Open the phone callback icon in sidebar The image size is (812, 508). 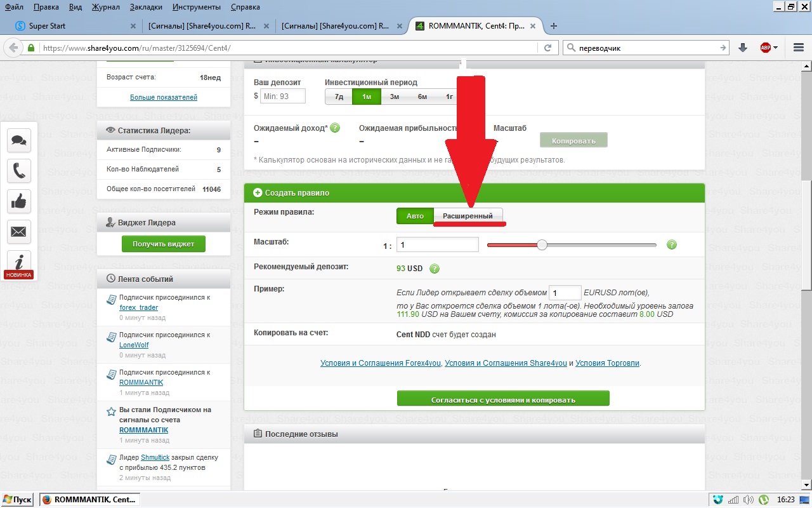(19, 171)
